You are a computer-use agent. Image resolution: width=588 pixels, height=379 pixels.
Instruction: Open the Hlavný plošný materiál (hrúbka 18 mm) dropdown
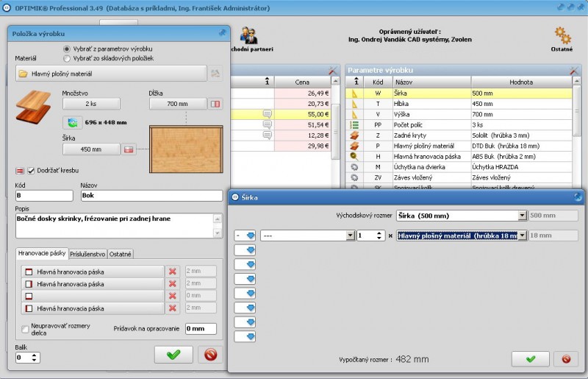coord(522,235)
